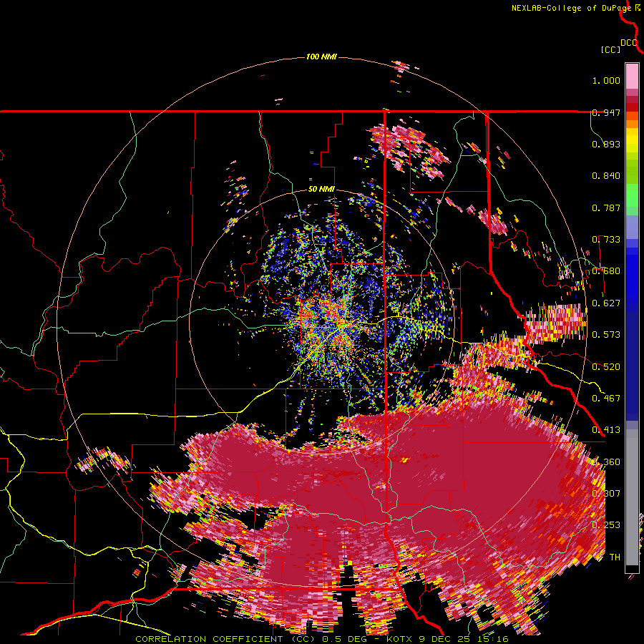
Task: Click the TH threshold label on legend
Action: (615, 557)
